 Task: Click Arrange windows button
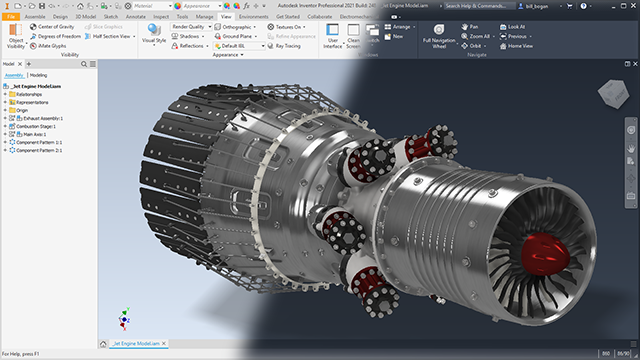pos(397,27)
